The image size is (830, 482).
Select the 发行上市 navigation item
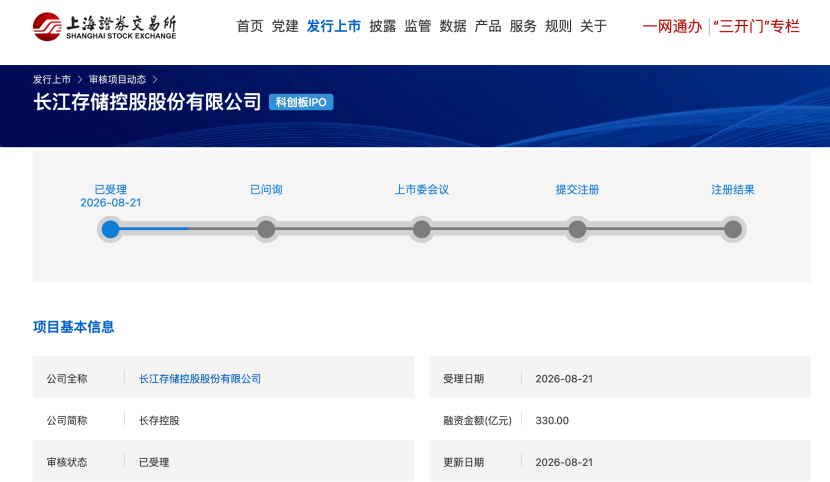(333, 26)
